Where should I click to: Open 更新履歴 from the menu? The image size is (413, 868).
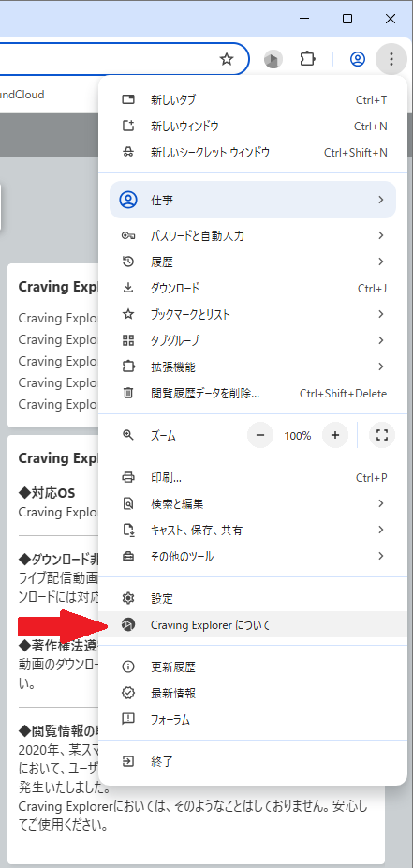tap(253, 667)
